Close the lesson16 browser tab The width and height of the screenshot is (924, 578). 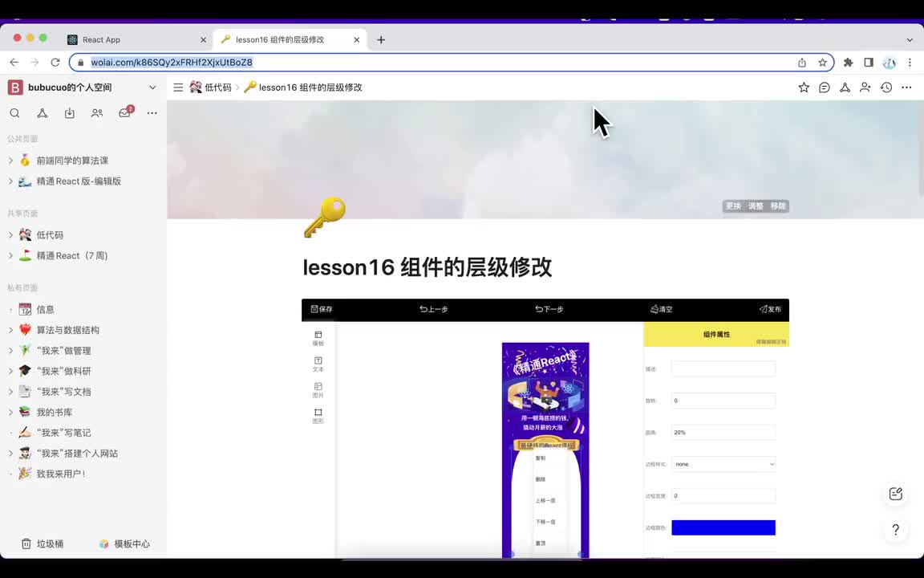356,39
